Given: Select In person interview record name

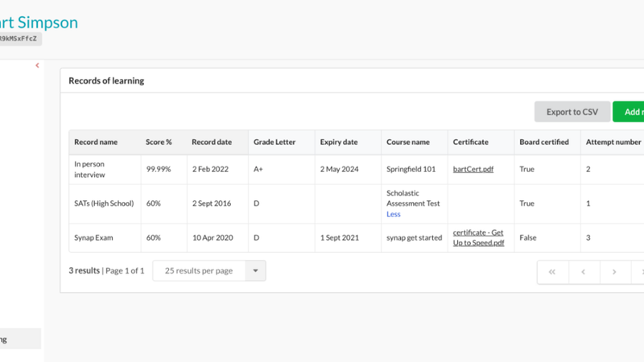Looking at the screenshot, I should [89, 169].
